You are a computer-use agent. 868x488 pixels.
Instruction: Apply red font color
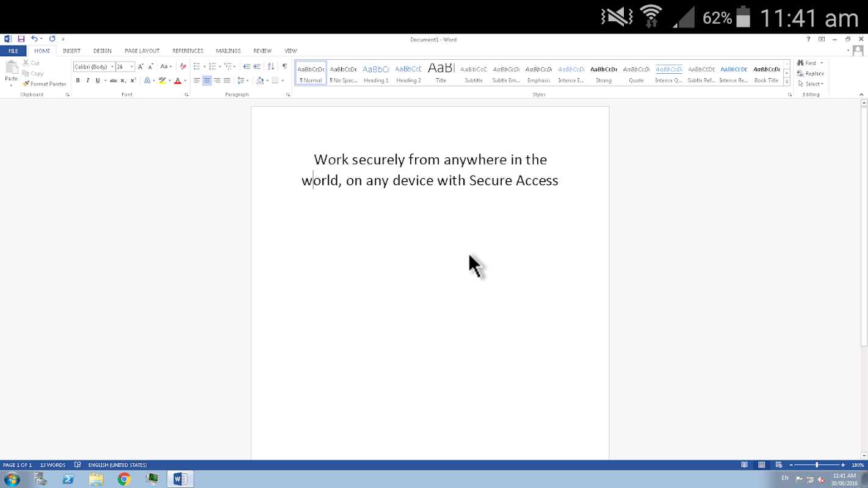[178, 81]
